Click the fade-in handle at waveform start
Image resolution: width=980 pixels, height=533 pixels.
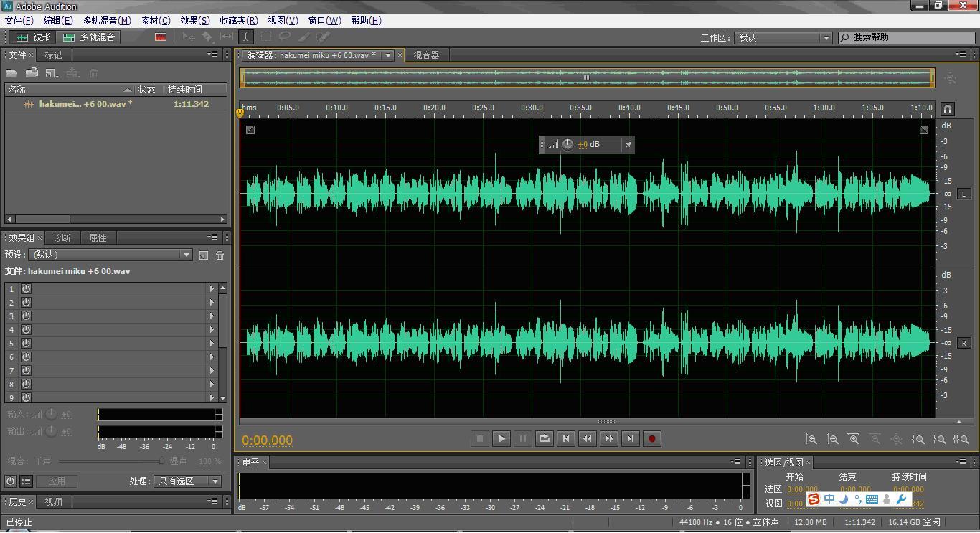250,130
